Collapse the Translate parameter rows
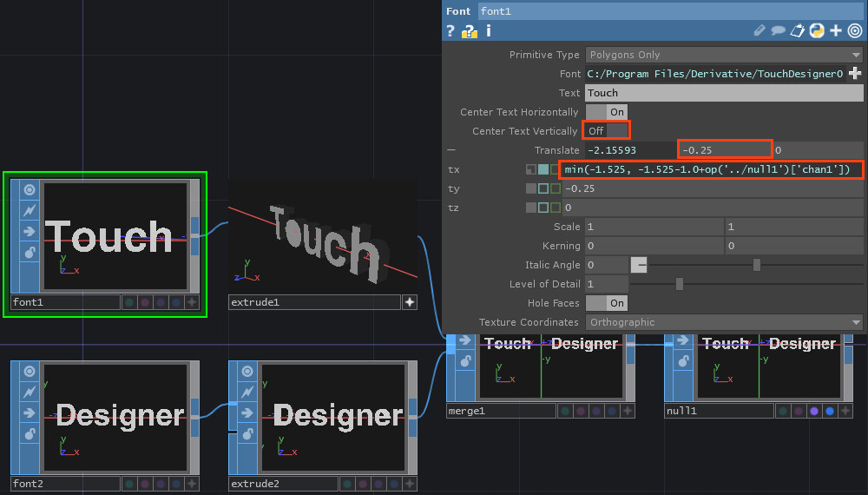Viewport: 868px width, 495px height. pos(451,150)
